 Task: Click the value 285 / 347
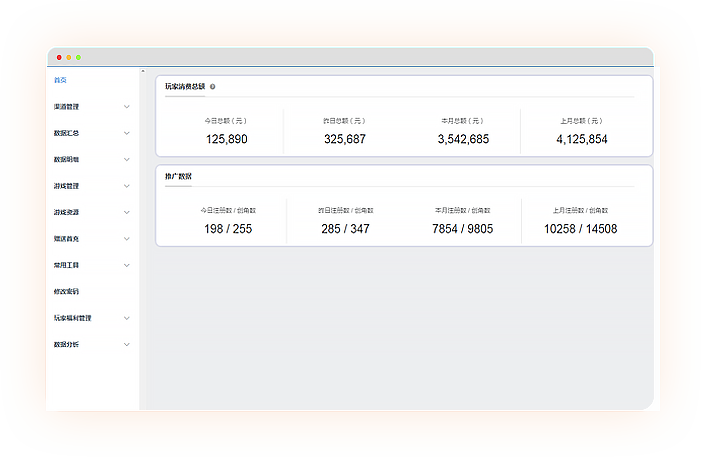click(x=345, y=229)
